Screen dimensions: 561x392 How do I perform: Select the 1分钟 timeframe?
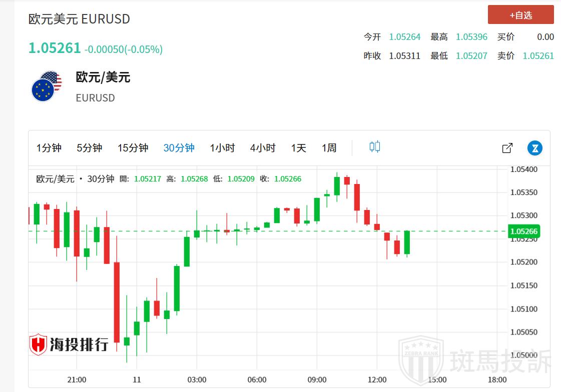pos(49,148)
